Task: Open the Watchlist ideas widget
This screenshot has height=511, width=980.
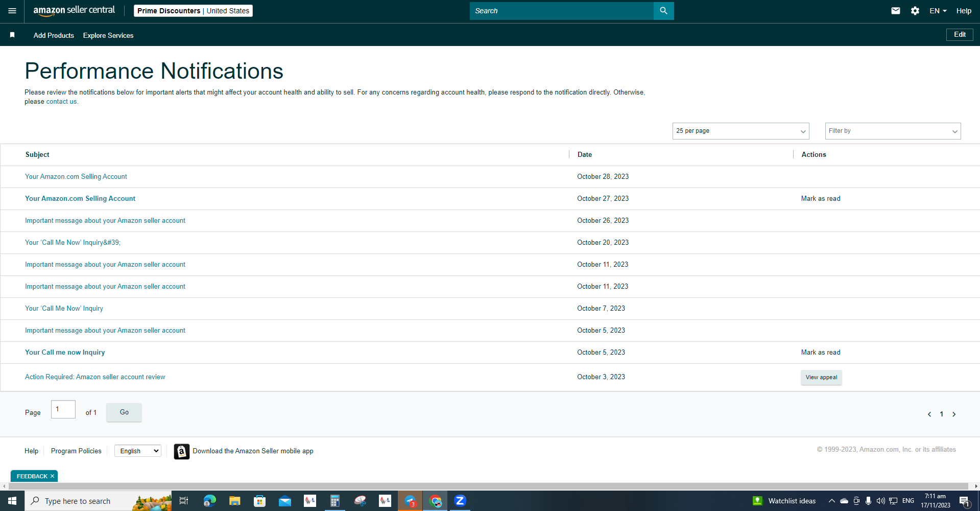Action: [784, 501]
